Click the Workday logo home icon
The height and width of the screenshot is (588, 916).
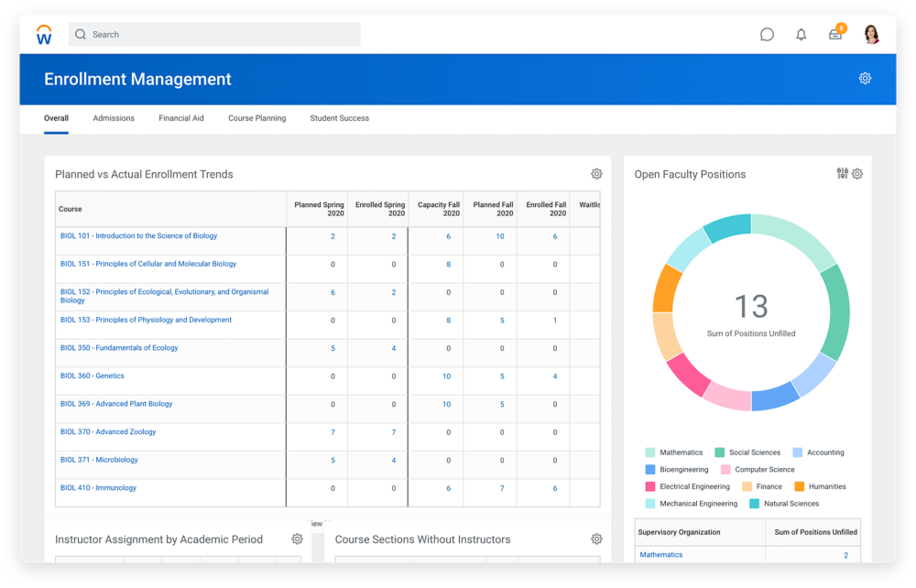coord(44,35)
